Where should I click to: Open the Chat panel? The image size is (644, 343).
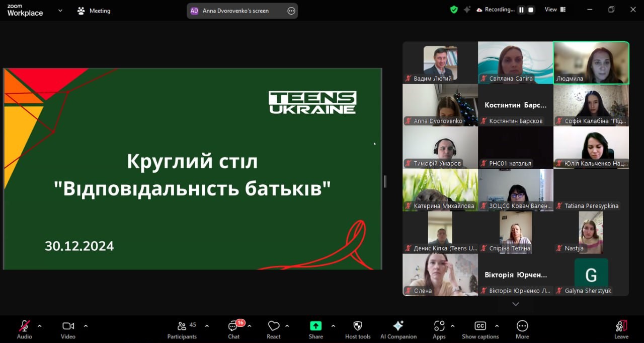coord(233,326)
